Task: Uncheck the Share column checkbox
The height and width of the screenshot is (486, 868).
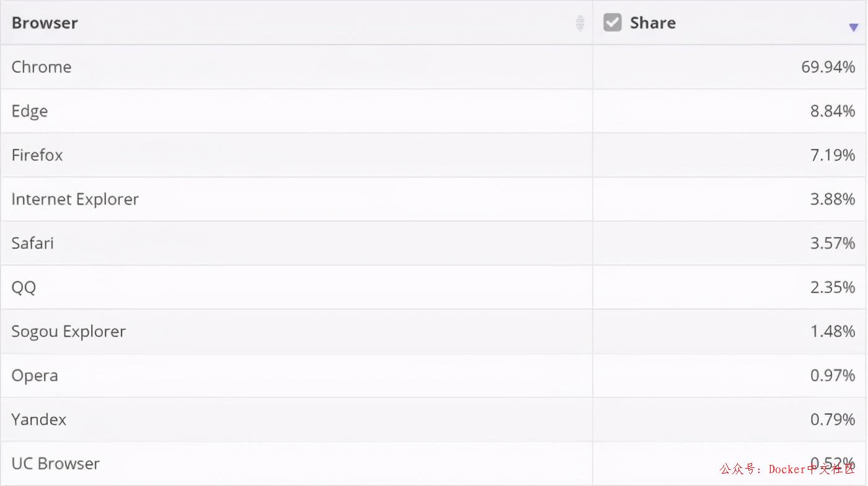Action: [x=613, y=23]
